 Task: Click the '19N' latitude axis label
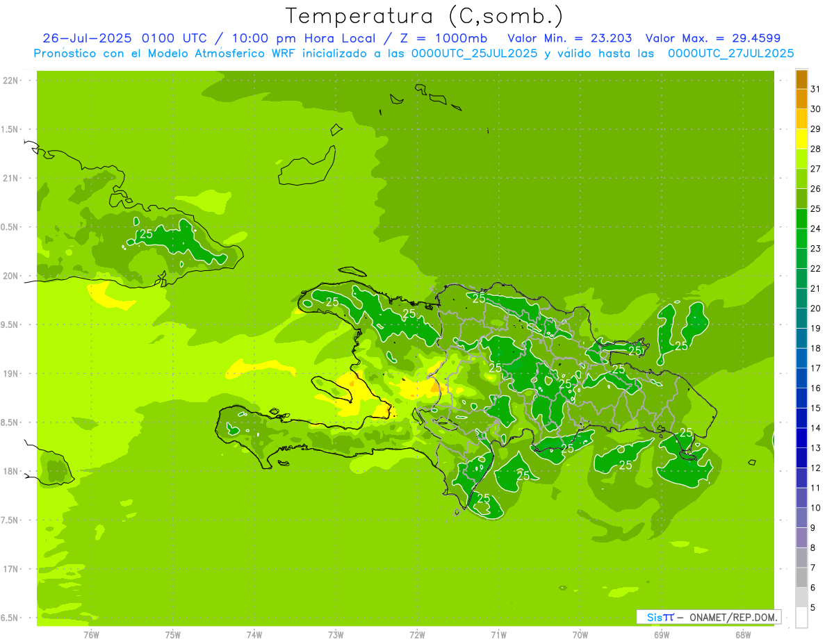11,374
